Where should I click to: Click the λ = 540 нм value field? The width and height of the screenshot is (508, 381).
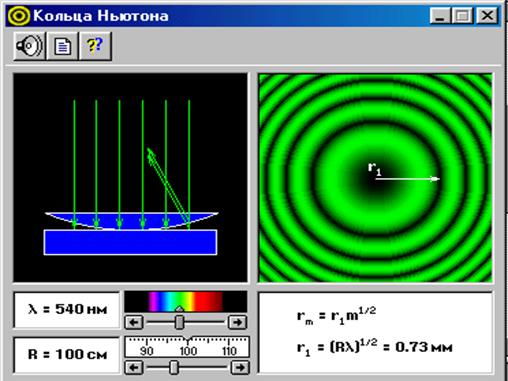pyautogui.click(x=67, y=310)
